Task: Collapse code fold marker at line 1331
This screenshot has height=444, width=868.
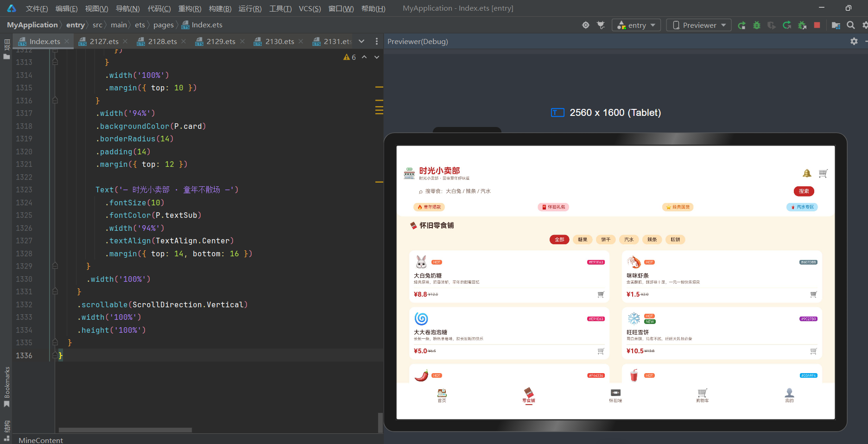Action: 55,292
